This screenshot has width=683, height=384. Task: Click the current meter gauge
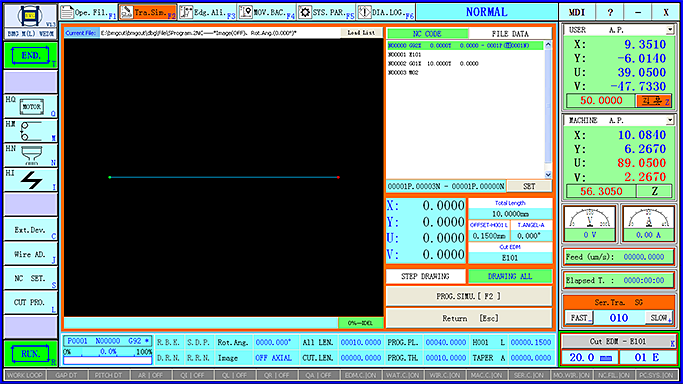click(x=649, y=223)
